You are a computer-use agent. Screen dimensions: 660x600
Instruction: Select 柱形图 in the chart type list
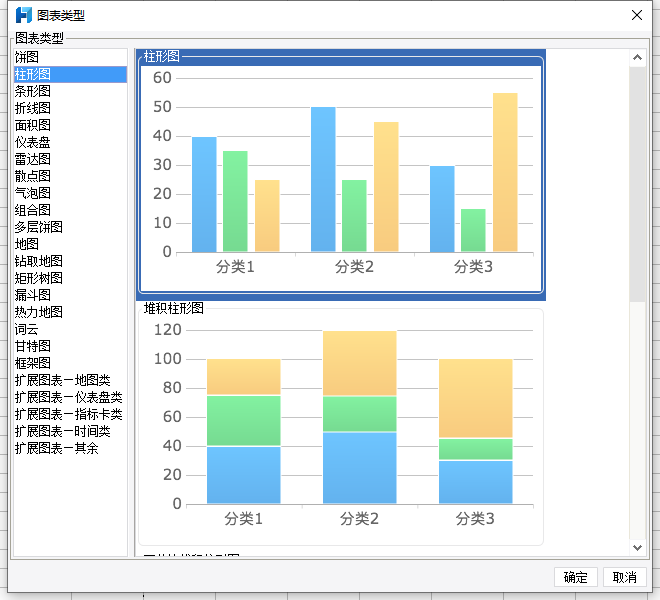pos(70,74)
